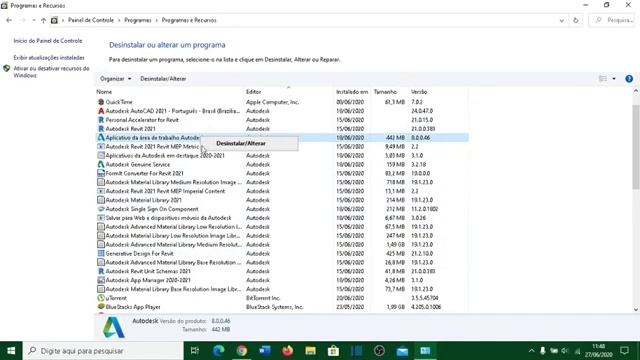Open Início do Painel de Controle link

(x=48, y=41)
